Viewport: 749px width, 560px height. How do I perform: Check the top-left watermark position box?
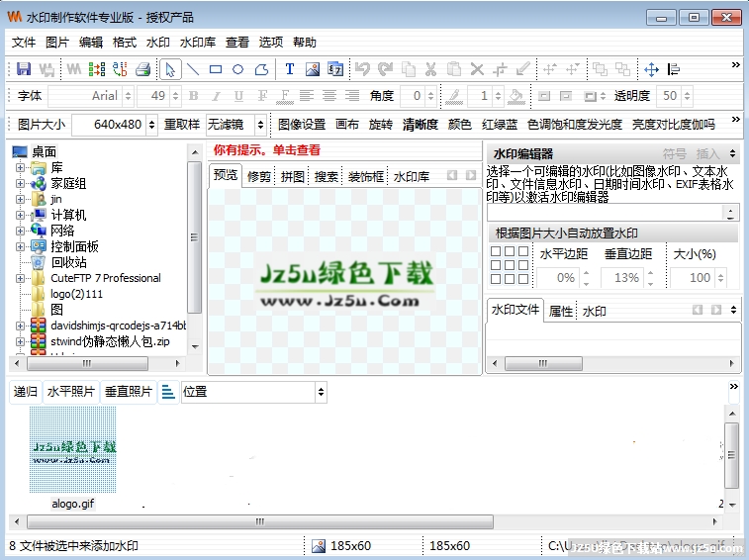[x=496, y=251]
